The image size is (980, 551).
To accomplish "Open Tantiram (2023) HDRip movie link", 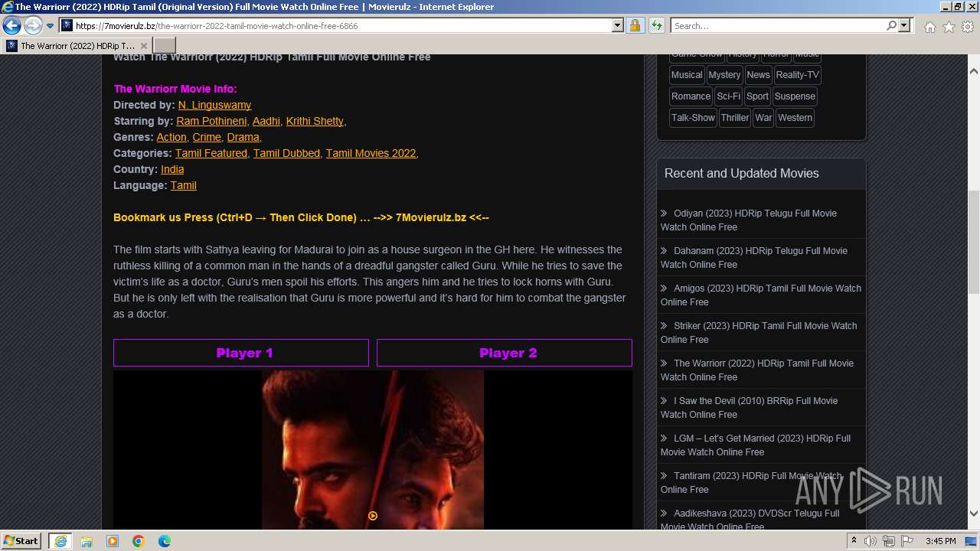I will tap(751, 483).
